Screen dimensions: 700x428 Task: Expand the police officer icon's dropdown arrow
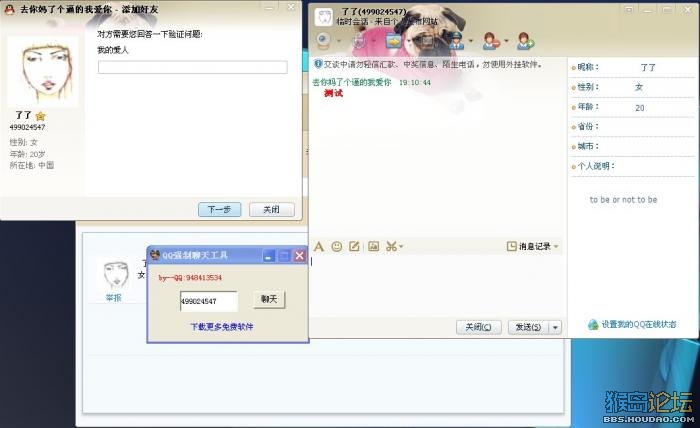[471, 41]
